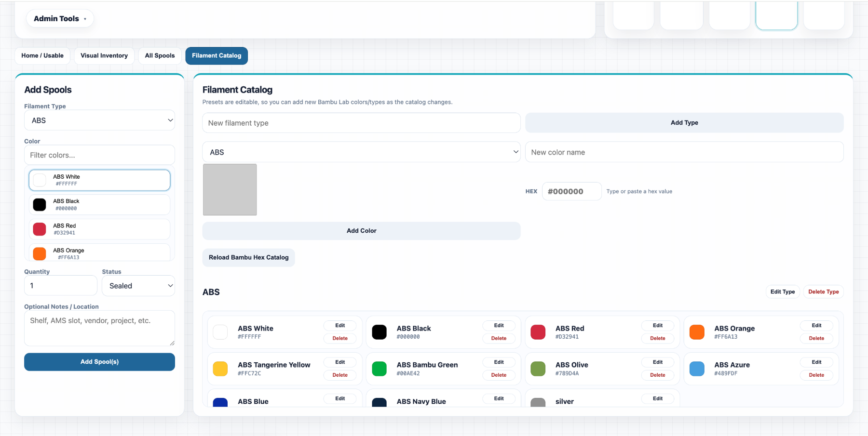868x436 pixels.
Task: Edit the ABS Tangerine Yellow card
Action: pos(340,362)
